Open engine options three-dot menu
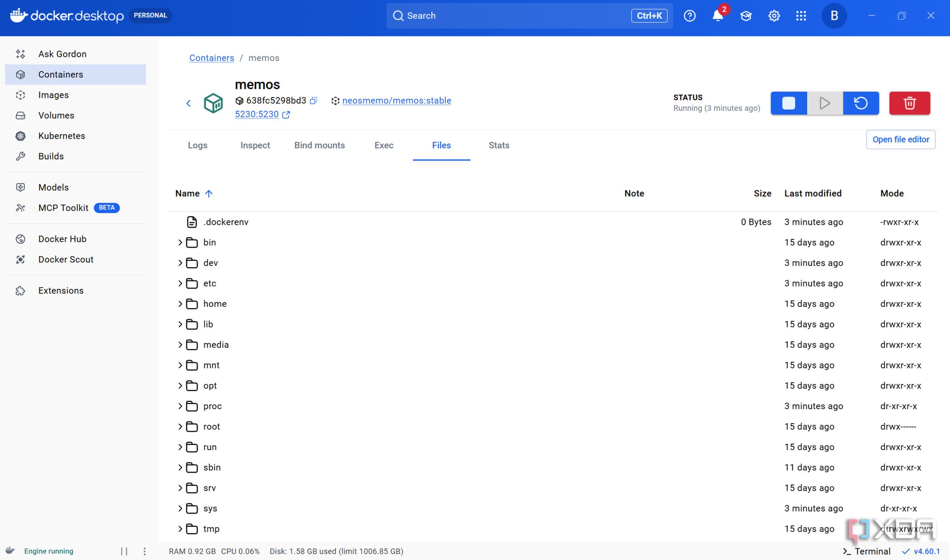950x560 pixels. [x=145, y=551]
